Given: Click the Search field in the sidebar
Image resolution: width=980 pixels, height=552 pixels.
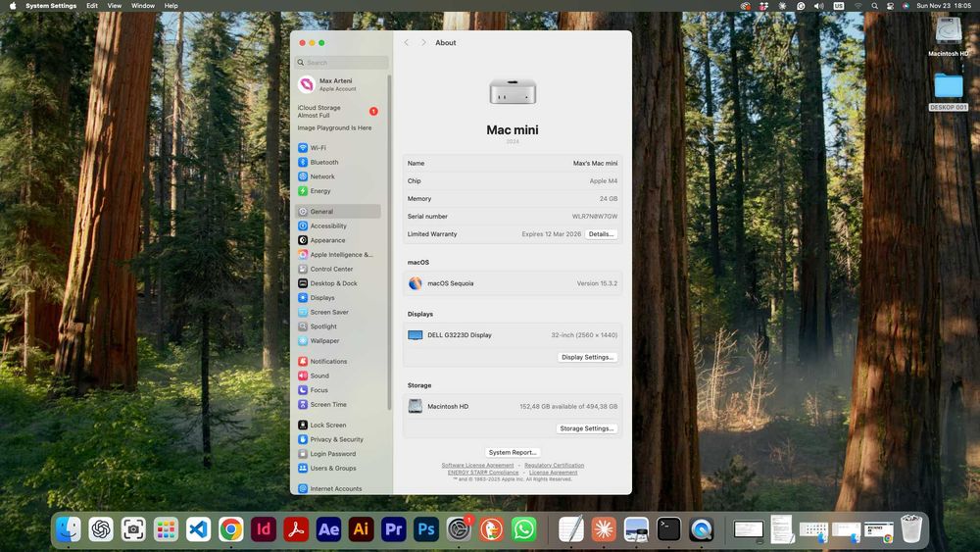Looking at the screenshot, I should coord(341,63).
